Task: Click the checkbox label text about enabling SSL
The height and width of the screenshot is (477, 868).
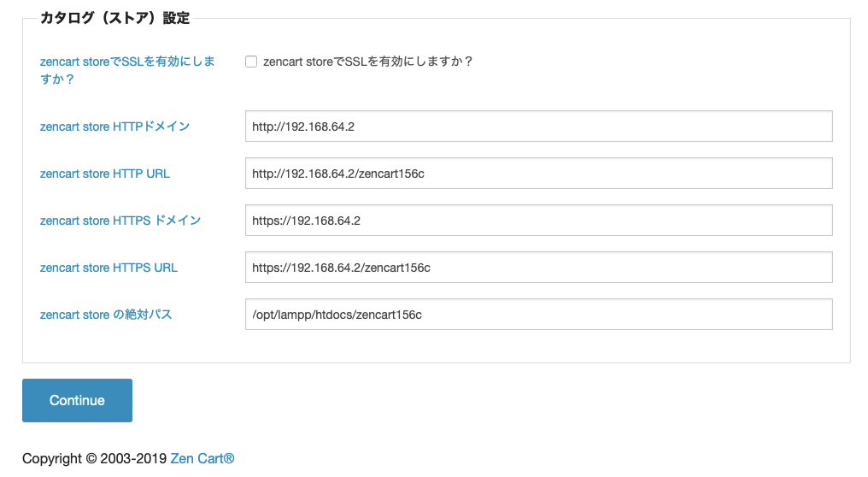Action: [x=367, y=62]
